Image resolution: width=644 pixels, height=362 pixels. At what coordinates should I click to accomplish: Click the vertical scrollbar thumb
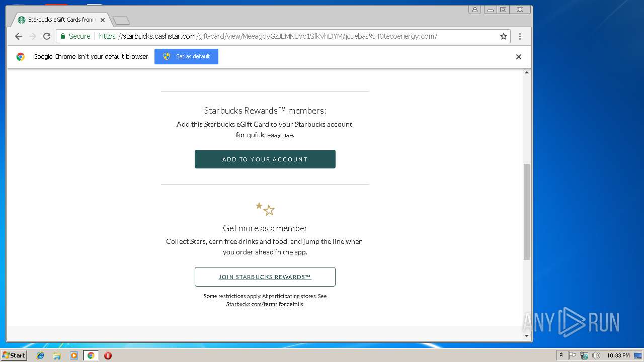point(527,212)
